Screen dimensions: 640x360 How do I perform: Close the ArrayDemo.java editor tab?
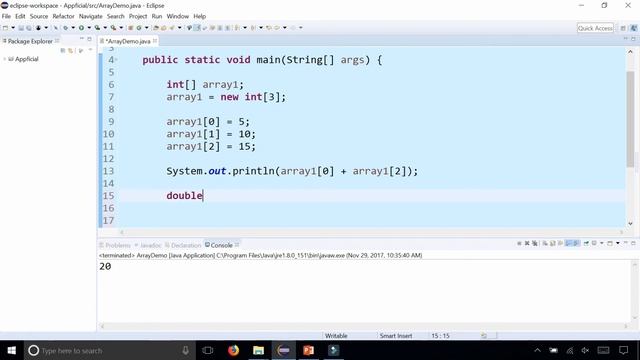click(155, 41)
